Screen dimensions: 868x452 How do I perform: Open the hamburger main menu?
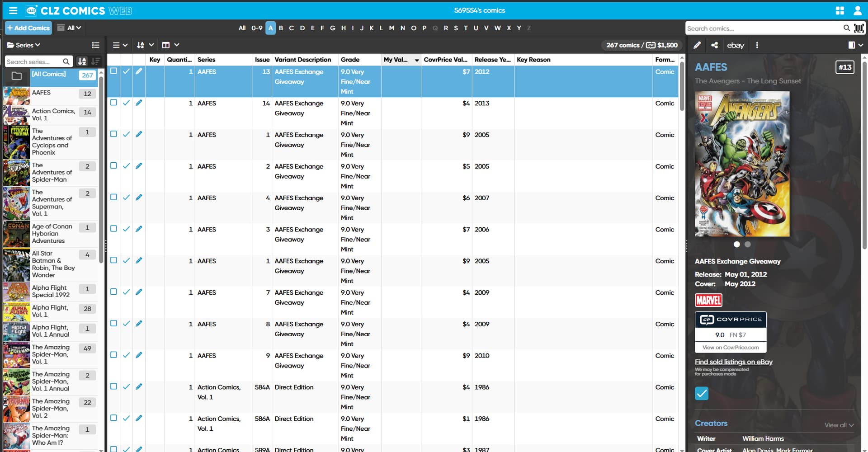(13, 10)
